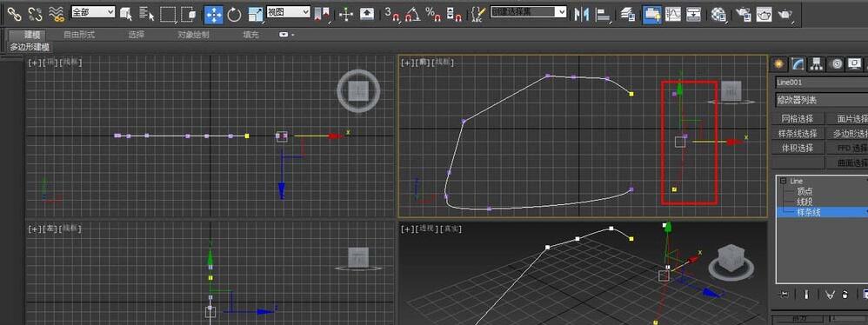The image size is (868, 325).
Task: Open the Mirror tool
Action: [581, 15]
